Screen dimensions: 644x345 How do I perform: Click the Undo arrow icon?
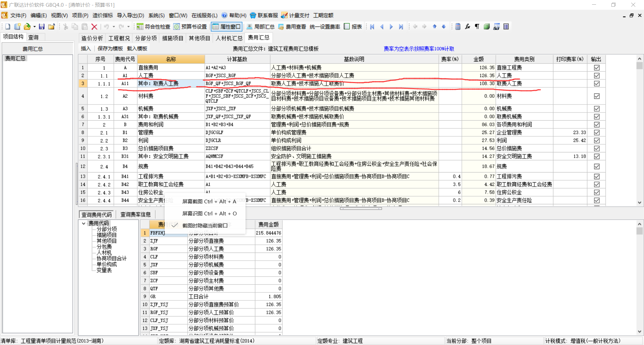106,26
